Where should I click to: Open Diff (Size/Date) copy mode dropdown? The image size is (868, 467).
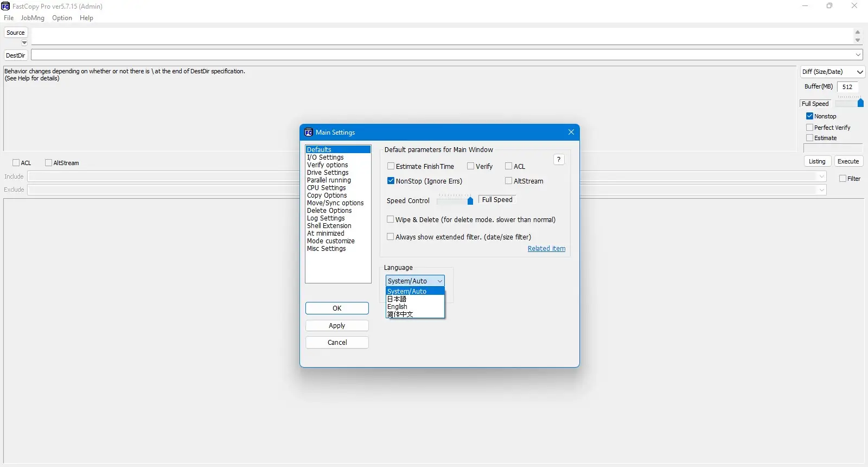point(832,72)
